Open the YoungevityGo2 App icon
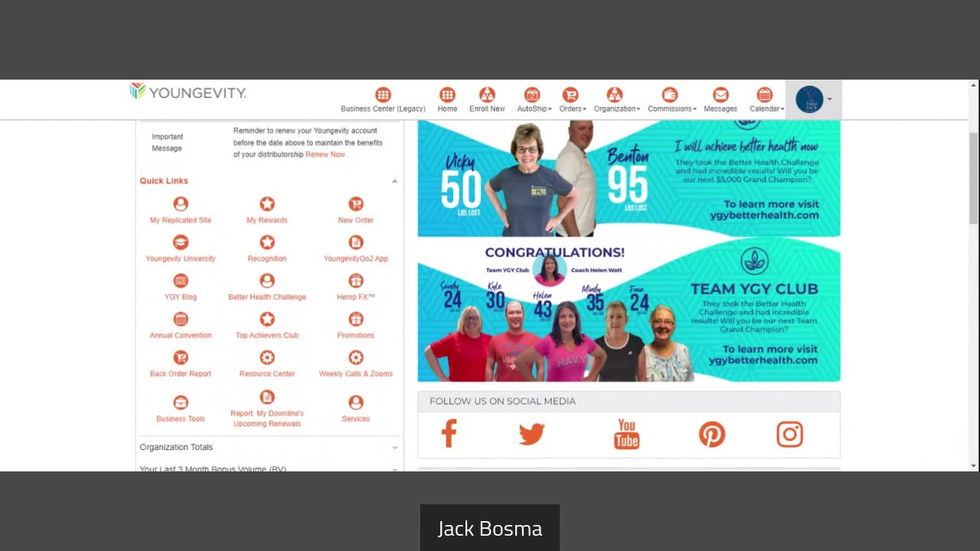The image size is (980, 551). pos(356,242)
